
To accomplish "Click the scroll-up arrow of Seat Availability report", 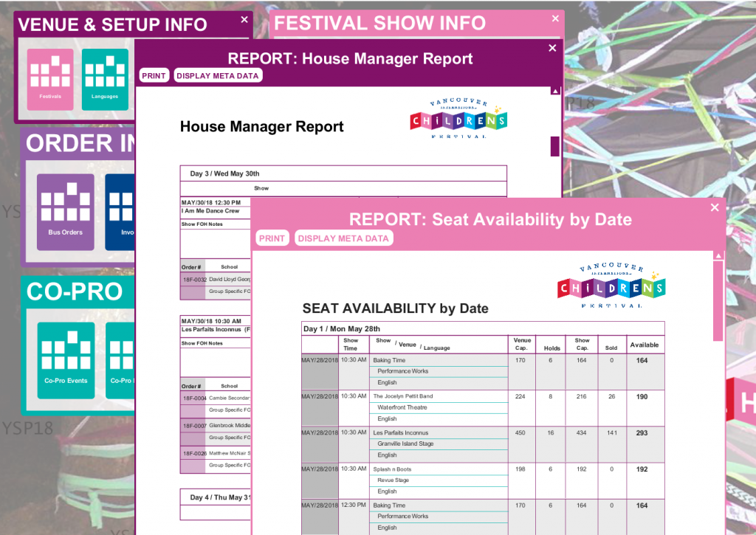I will pos(718,255).
